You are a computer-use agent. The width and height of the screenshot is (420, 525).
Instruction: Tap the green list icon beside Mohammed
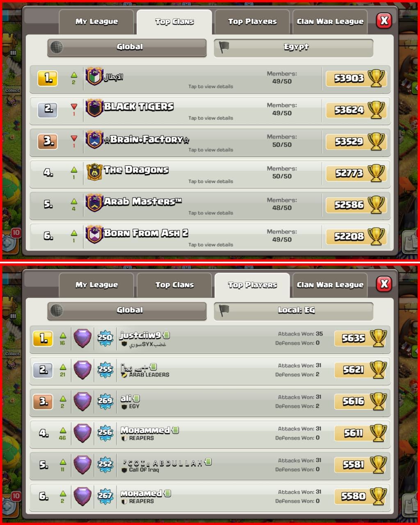pyautogui.click(x=176, y=430)
